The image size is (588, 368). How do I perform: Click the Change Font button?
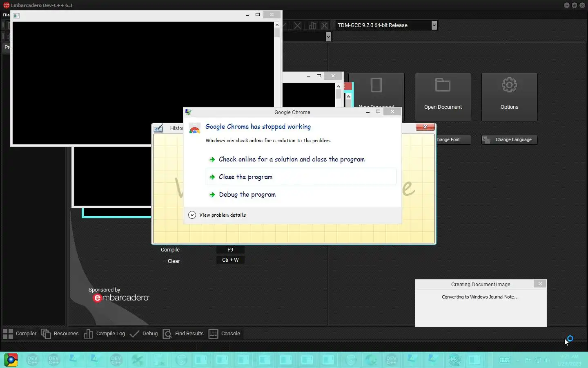click(453, 140)
